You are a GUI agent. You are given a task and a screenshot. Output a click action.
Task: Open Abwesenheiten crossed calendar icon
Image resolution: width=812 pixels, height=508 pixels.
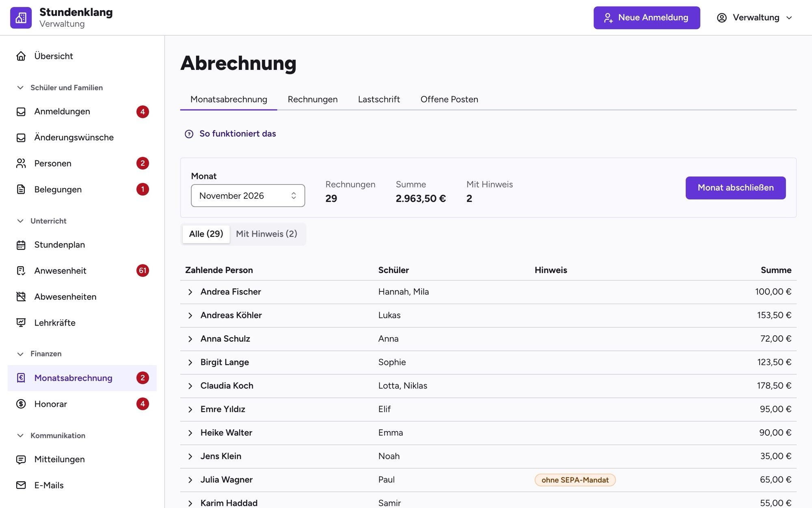21,297
